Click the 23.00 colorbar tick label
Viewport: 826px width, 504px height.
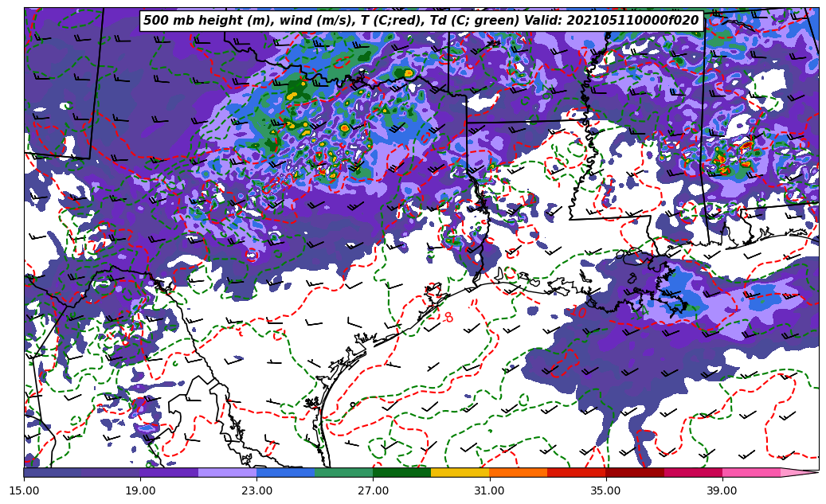[256, 490]
